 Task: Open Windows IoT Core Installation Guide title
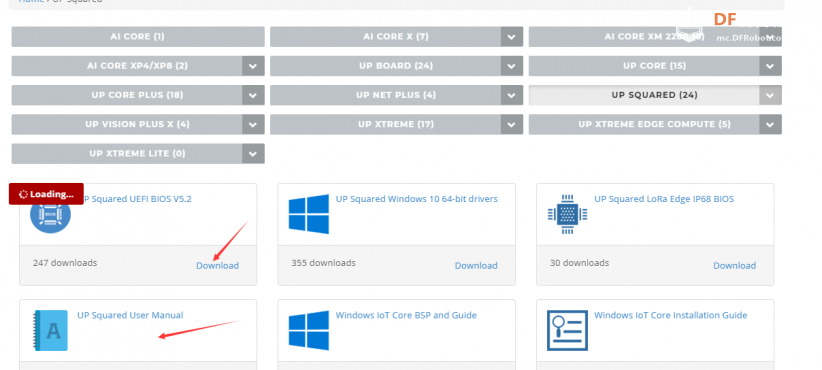point(670,315)
